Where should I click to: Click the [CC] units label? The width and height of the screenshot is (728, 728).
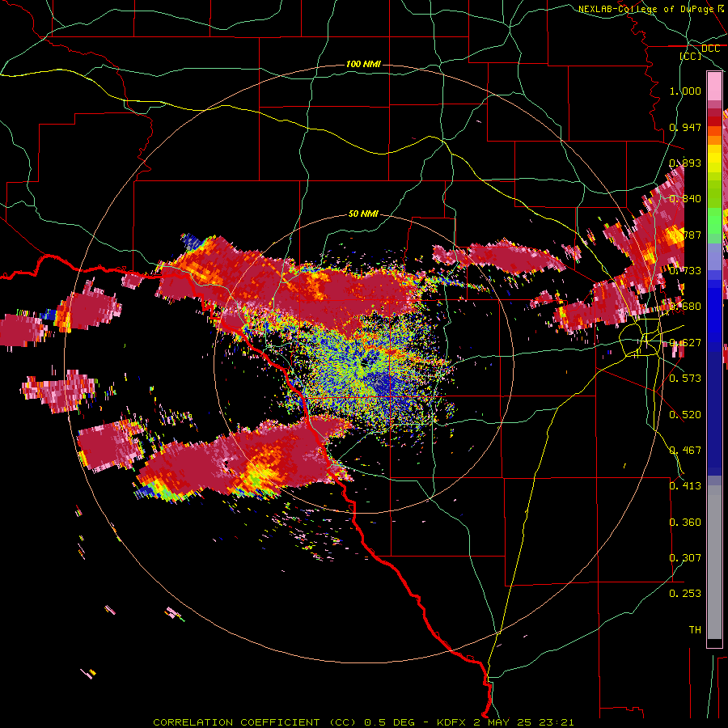point(691,56)
